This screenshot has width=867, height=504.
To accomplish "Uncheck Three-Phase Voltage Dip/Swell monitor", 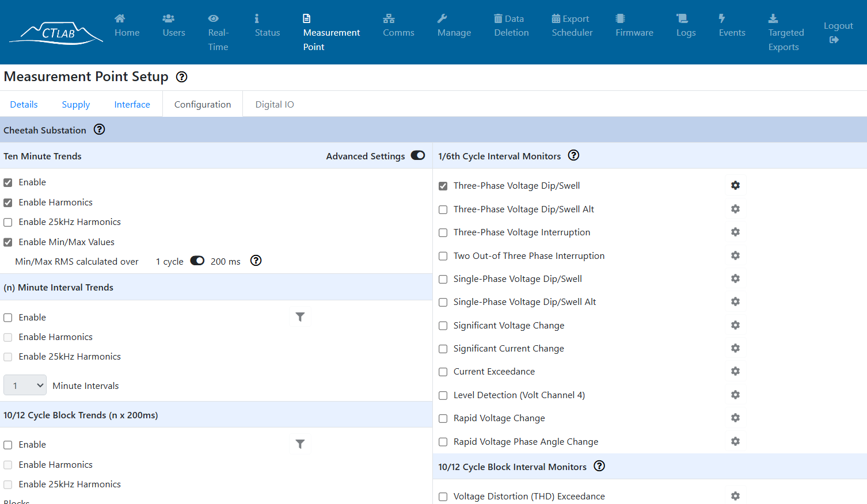I will coord(443,186).
